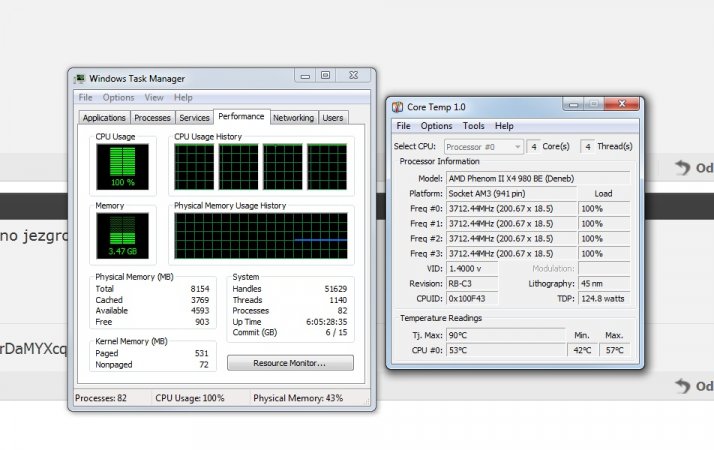Click the TDP value 124.8 watts
This screenshot has width=714, height=450.
click(x=604, y=299)
